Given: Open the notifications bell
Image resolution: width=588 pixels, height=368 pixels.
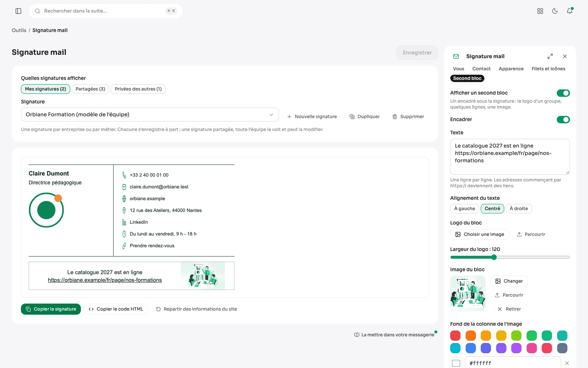Looking at the screenshot, I should coord(570,11).
